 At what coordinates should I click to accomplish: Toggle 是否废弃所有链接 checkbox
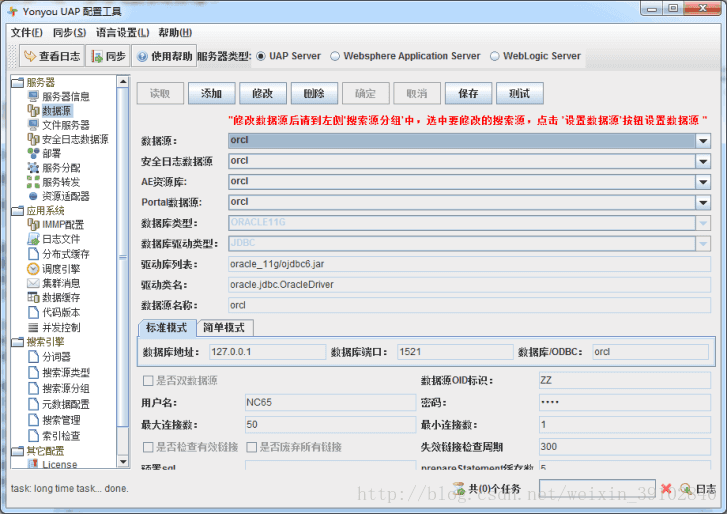click(252, 447)
